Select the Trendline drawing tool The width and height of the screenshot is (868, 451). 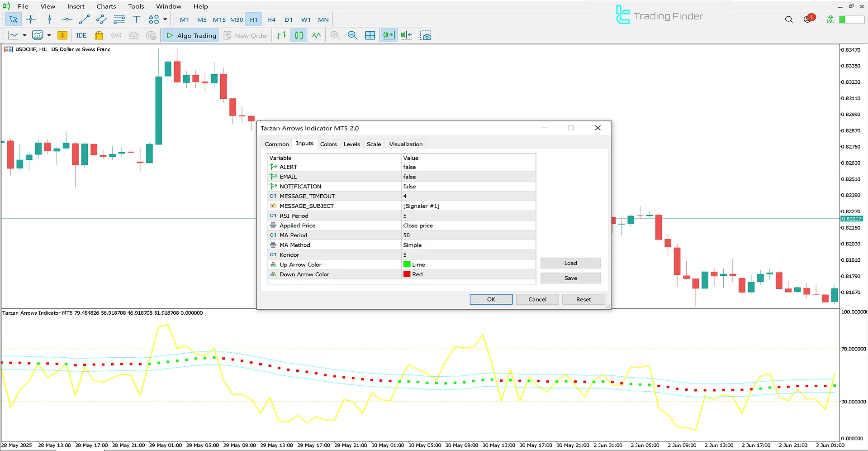point(84,19)
